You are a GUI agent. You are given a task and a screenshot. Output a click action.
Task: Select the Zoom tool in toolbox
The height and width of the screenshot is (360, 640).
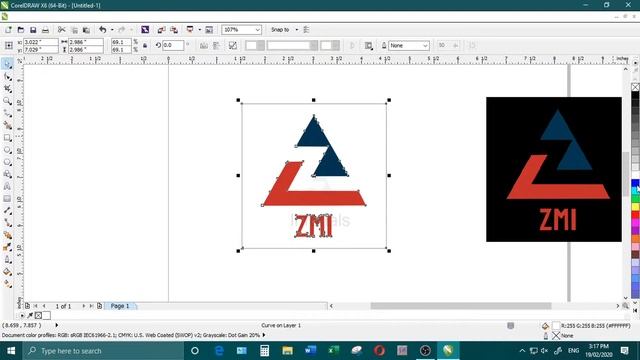tap(7, 101)
